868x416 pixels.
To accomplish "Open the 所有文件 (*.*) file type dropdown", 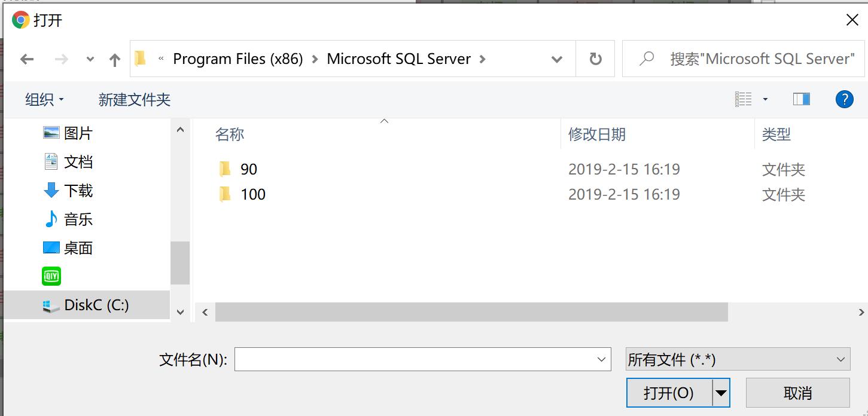I will pos(738,359).
